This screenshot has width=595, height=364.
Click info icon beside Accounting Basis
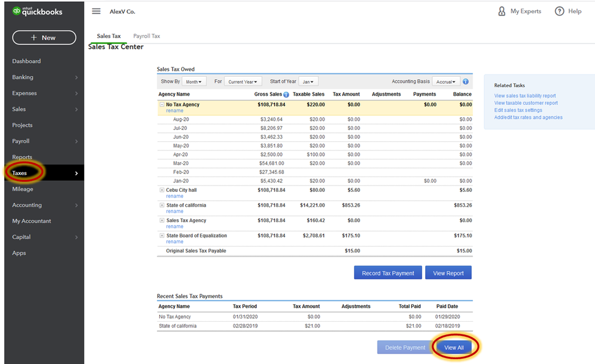466,82
